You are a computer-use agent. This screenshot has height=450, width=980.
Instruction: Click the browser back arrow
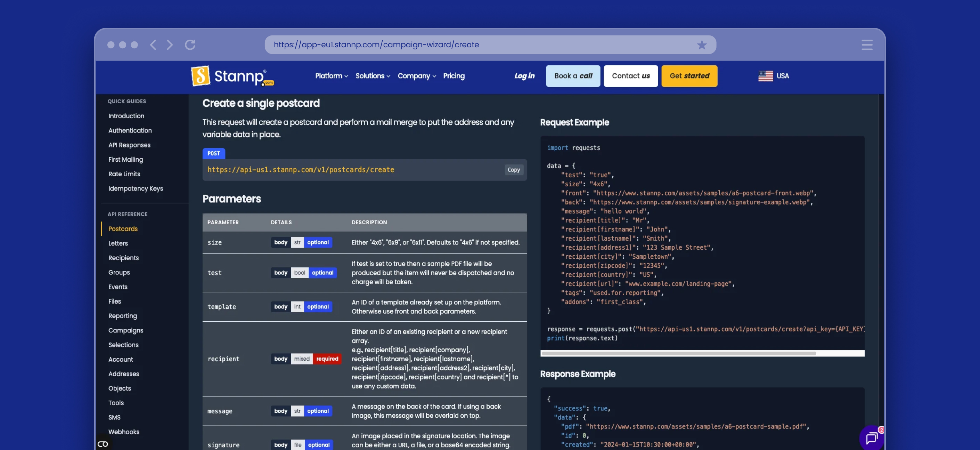click(x=153, y=45)
